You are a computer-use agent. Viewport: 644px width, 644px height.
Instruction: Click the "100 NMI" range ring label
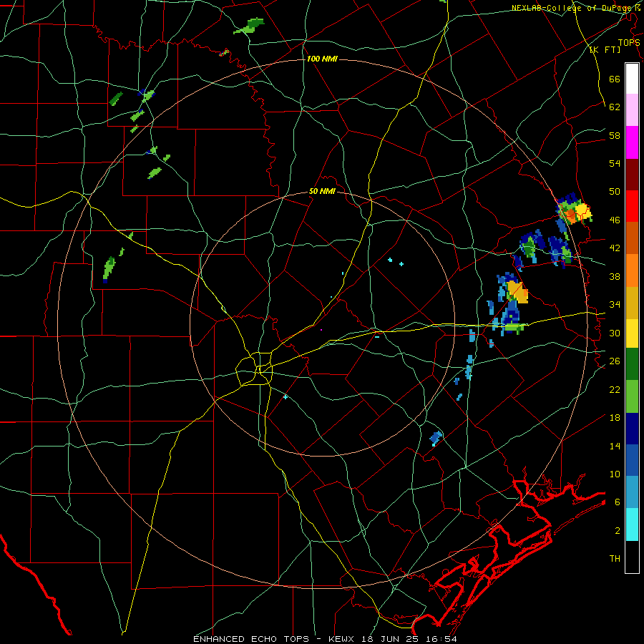[x=322, y=59]
